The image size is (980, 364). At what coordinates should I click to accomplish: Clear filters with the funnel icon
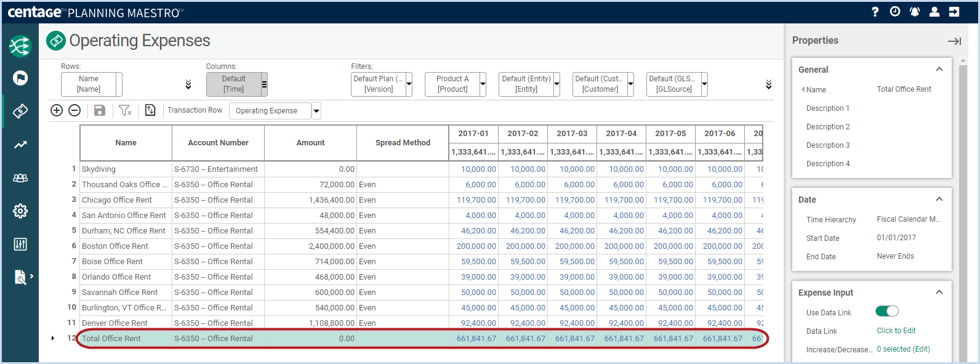click(x=125, y=110)
